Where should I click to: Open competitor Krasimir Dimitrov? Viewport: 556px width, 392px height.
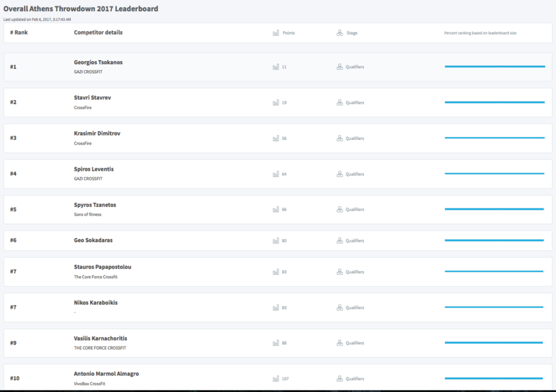point(97,134)
